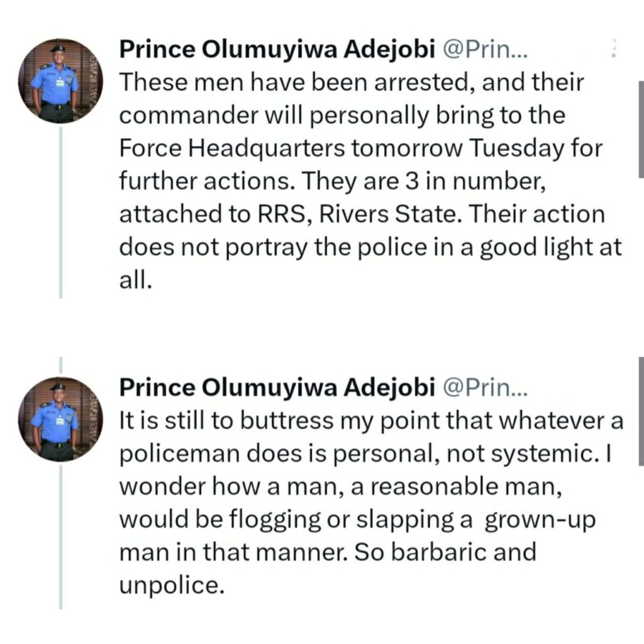Click the short thread line above second avatar
The image size is (644, 644).
[x=61, y=365]
